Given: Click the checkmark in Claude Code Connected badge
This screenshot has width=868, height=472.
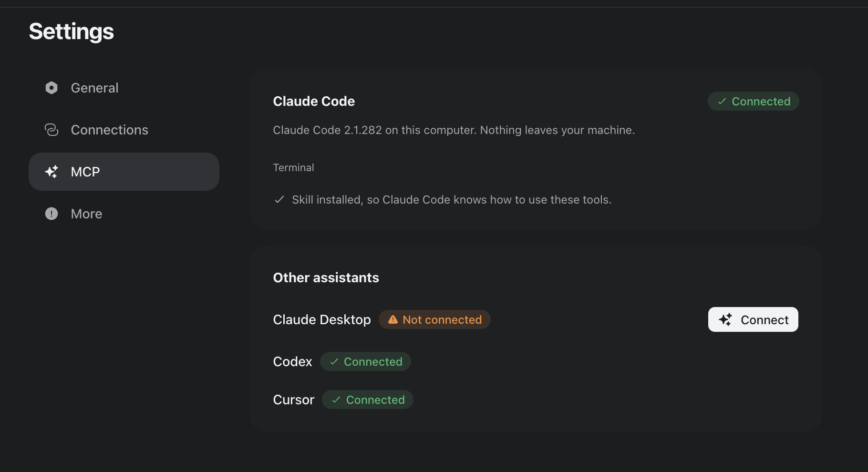Looking at the screenshot, I should click(722, 101).
